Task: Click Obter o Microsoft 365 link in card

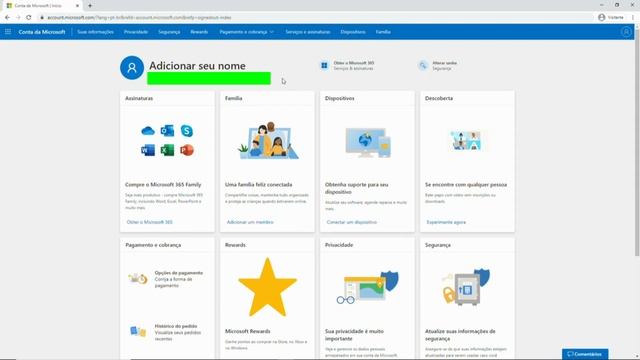Action: tap(149, 222)
